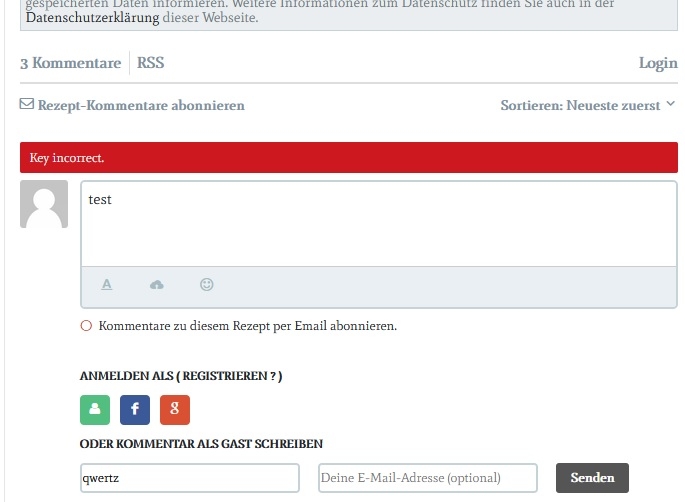Open the RSS feed link
Screen dimensions: 685x502
(150, 63)
